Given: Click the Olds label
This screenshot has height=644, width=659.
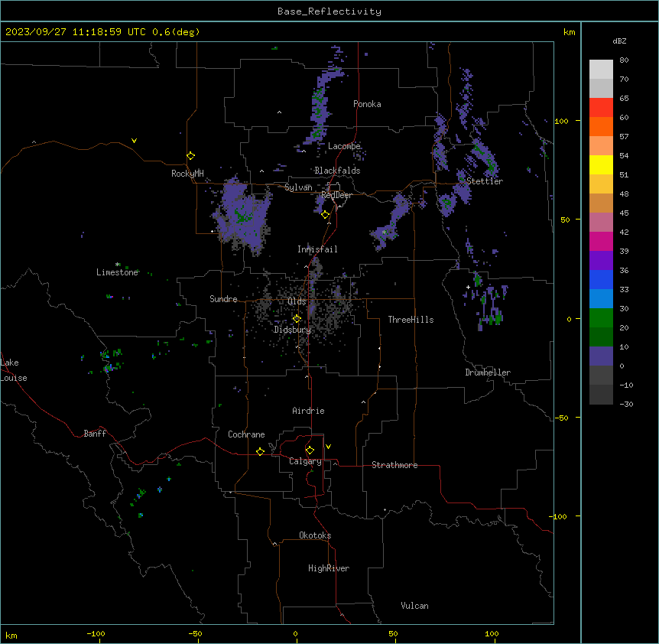Looking at the screenshot, I should 297,301.
